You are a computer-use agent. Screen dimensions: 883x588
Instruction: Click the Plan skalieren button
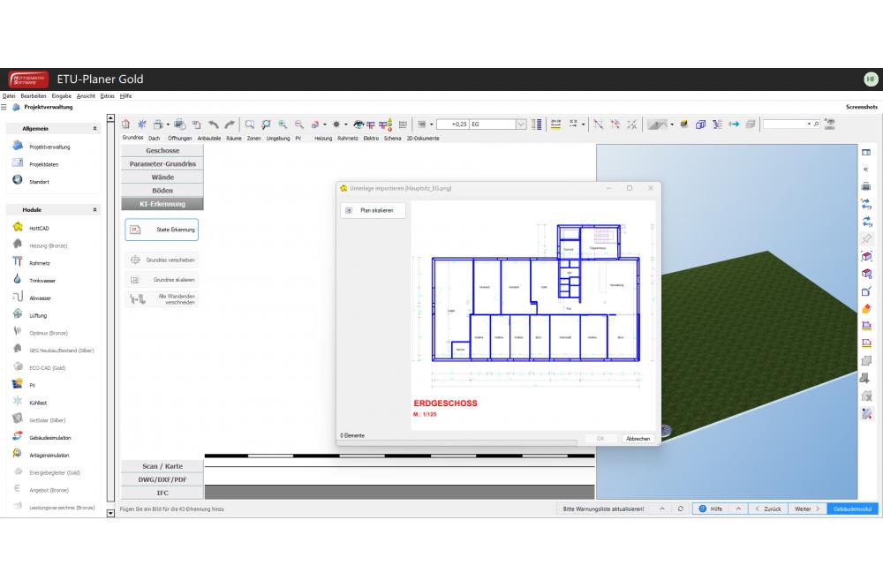point(373,210)
